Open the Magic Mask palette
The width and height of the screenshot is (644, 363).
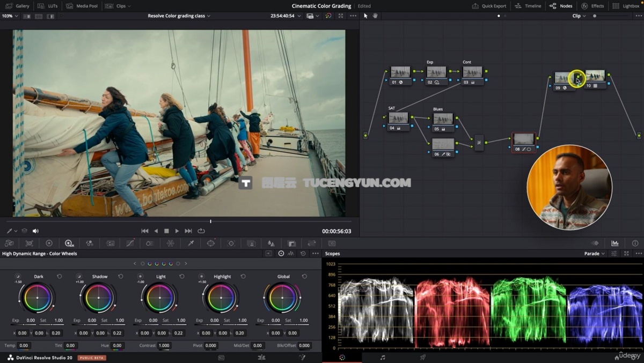coord(251,243)
